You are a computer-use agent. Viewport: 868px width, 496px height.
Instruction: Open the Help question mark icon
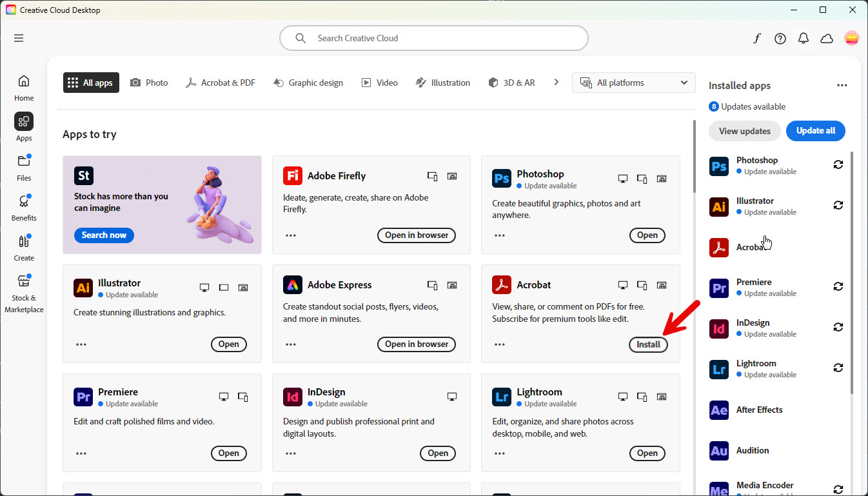pyautogui.click(x=780, y=39)
